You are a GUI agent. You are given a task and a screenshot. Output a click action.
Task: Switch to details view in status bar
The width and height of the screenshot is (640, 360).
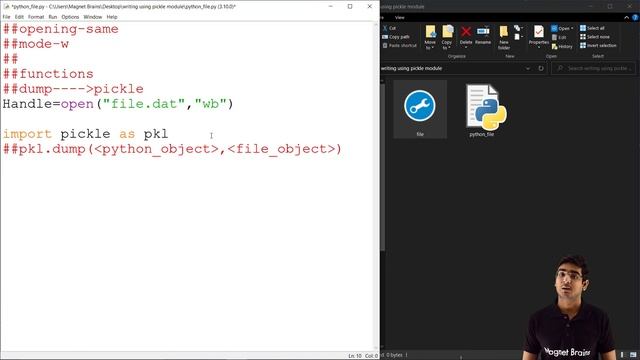(x=623, y=355)
